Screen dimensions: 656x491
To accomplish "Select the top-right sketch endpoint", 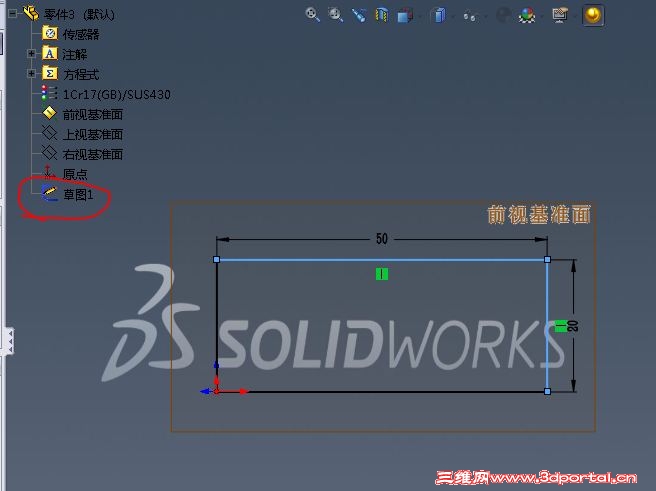I will tap(547, 260).
